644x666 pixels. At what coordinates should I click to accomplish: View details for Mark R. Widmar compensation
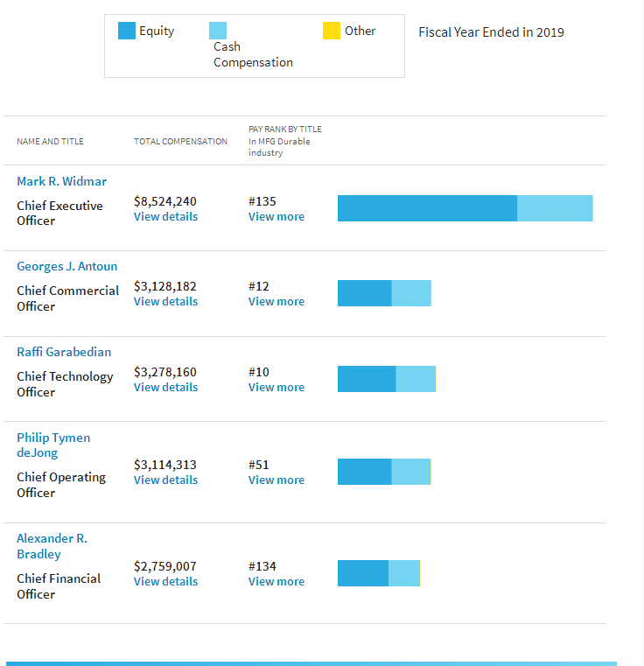click(165, 217)
